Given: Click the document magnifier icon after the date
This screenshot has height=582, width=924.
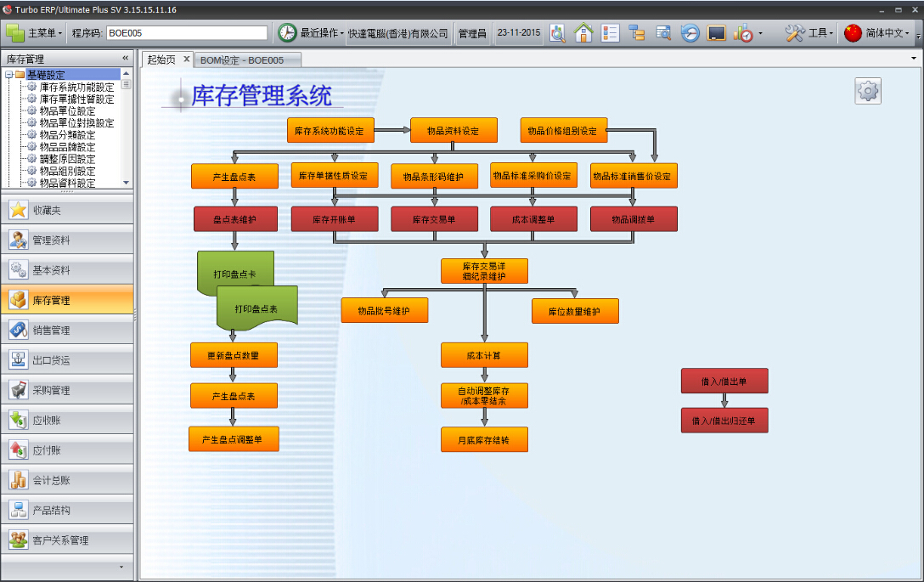Looking at the screenshot, I should 558,33.
